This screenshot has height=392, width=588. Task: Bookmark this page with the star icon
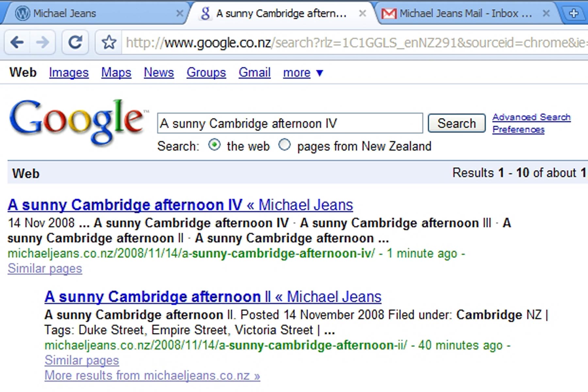[x=109, y=42]
